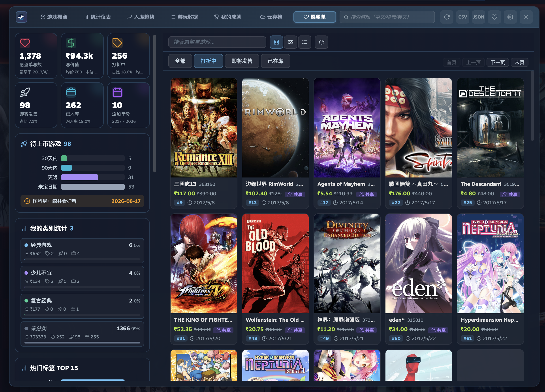Open the Agents of Mayhem cover

point(347,128)
